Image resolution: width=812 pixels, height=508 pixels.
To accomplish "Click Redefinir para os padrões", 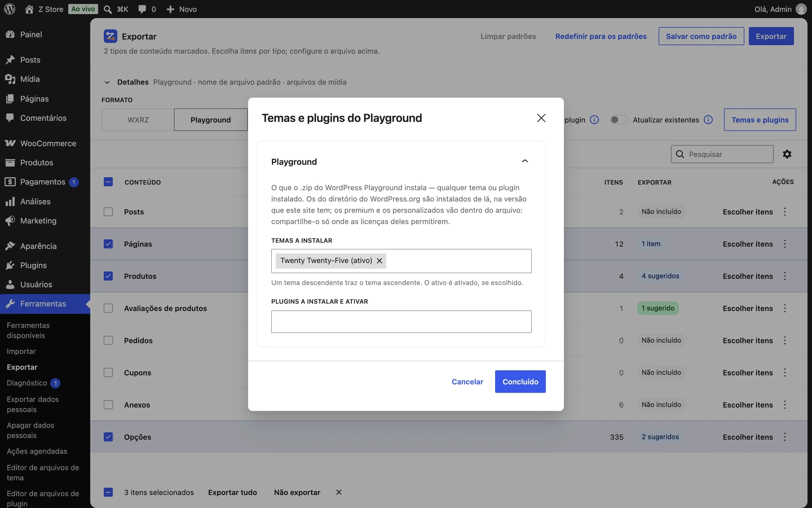I will 601,36.
